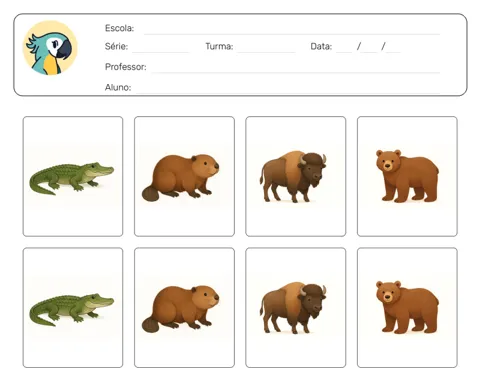Select the top row bear card

point(407,176)
